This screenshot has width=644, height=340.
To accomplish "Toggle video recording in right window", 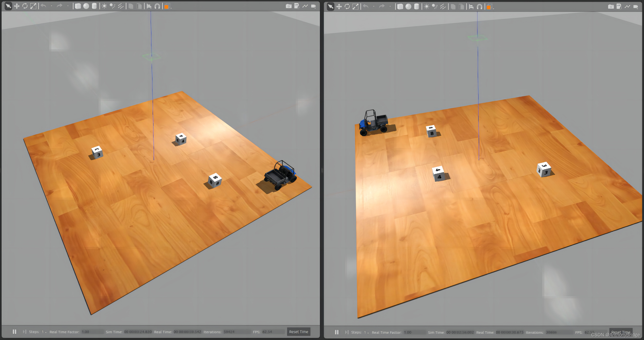I will [x=636, y=7].
